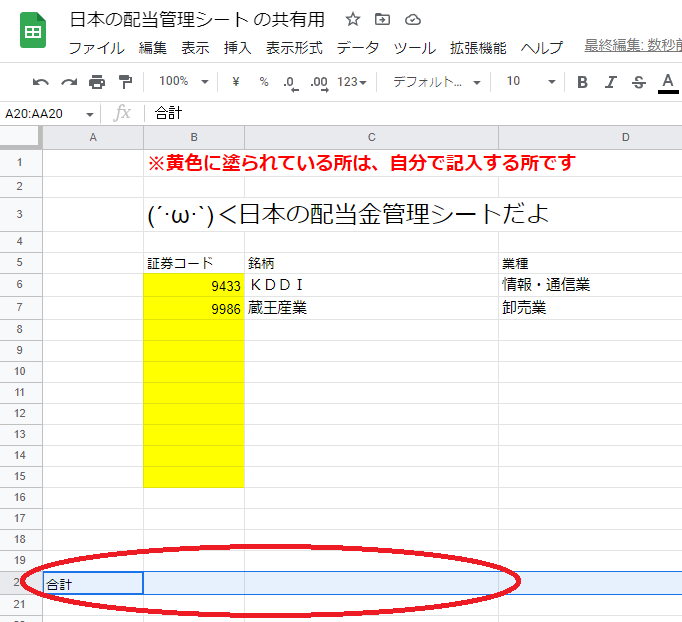Expand the font family dropdown

click(x=436, y=82)
